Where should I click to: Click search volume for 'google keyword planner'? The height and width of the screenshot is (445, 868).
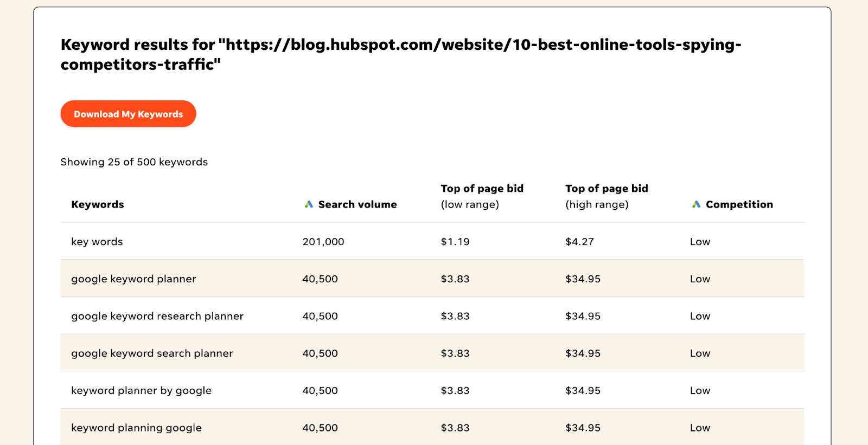coord(320,279)
